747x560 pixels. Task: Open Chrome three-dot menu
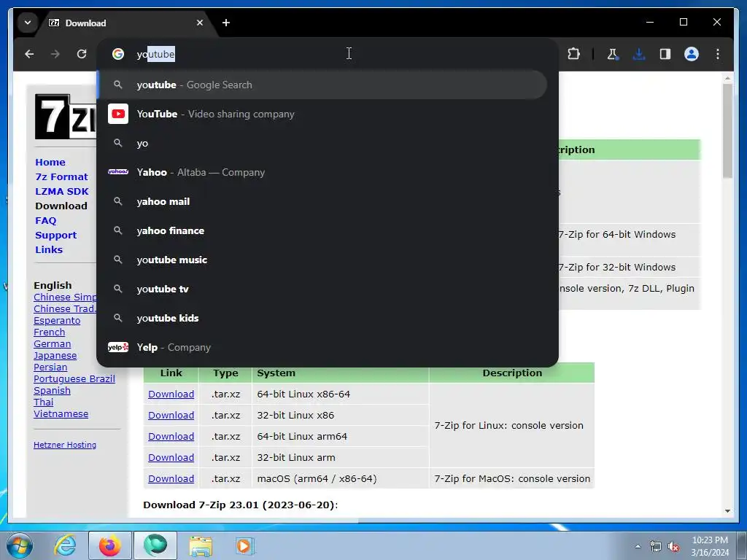click(718, 54)
